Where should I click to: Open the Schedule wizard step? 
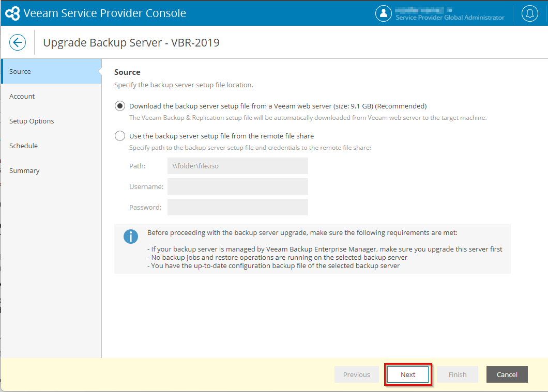(51, 146)
